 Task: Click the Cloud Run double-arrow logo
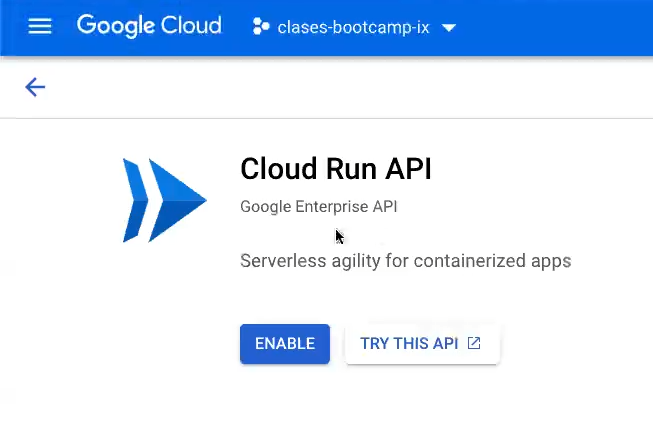[x=164, y=200]
